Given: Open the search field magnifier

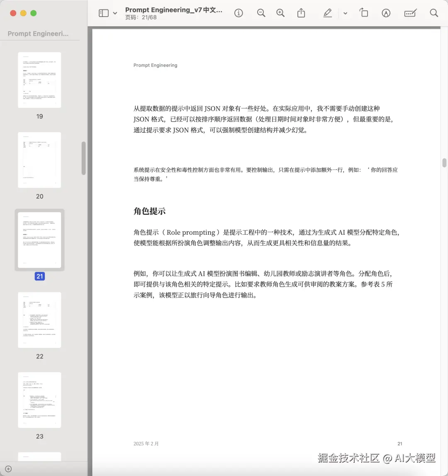Looking at the screenshot, I should 434,13.
